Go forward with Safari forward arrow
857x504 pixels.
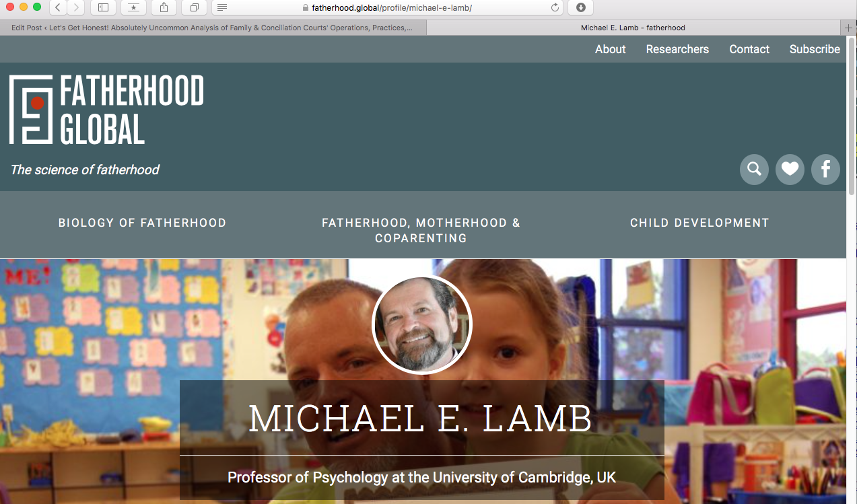tap(76, 7)
